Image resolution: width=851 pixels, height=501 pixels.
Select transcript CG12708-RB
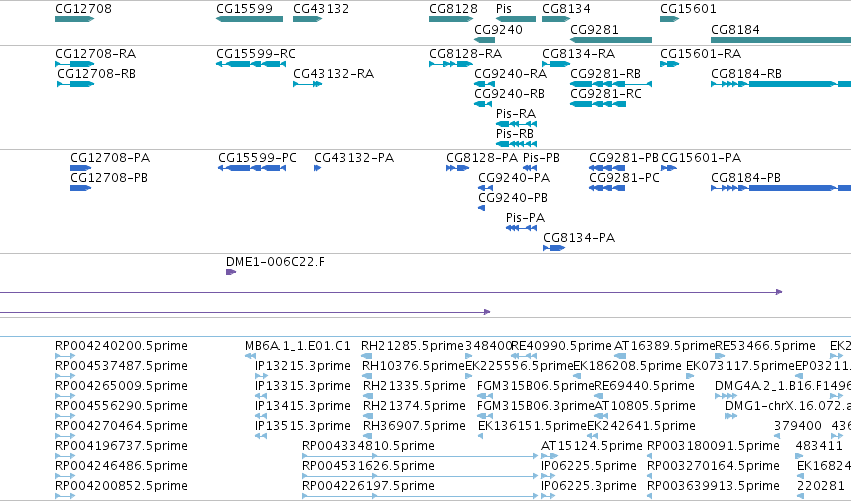click(75, 84)
